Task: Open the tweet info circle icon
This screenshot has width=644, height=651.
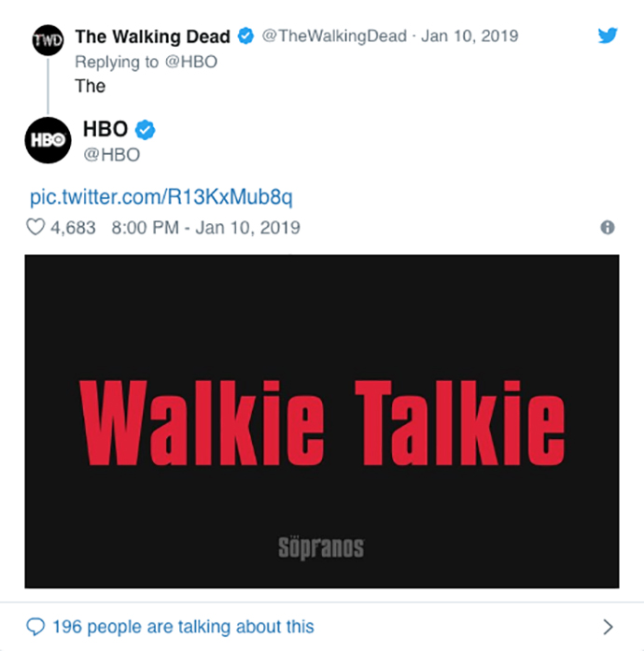Action: pos(608,227)
